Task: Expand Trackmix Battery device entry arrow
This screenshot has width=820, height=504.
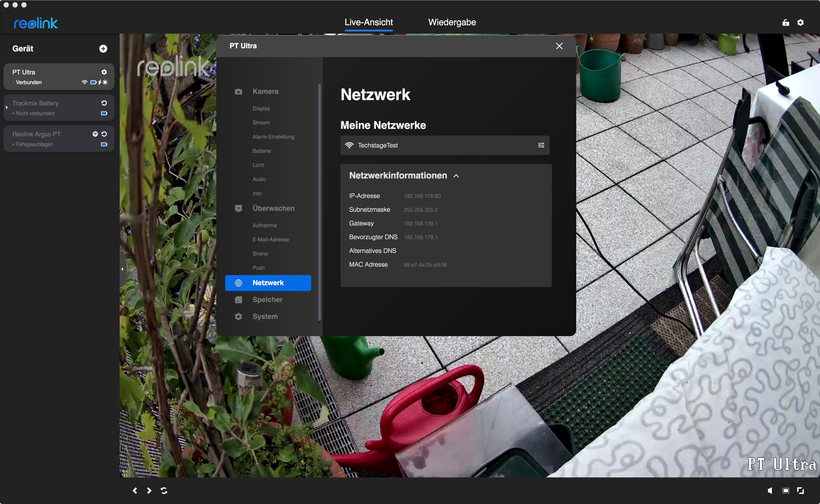Action: [7, 108]
